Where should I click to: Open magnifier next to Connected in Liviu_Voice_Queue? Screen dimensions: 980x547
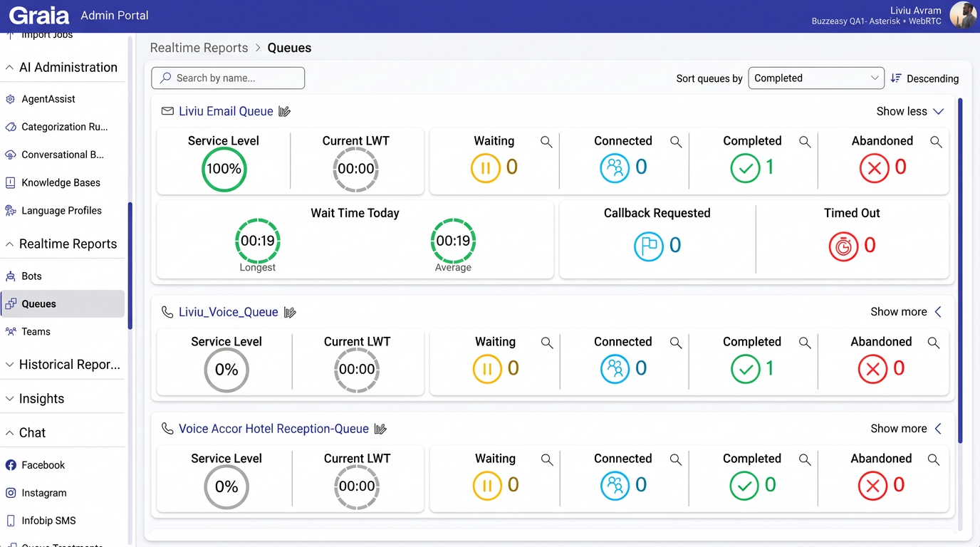676,343
